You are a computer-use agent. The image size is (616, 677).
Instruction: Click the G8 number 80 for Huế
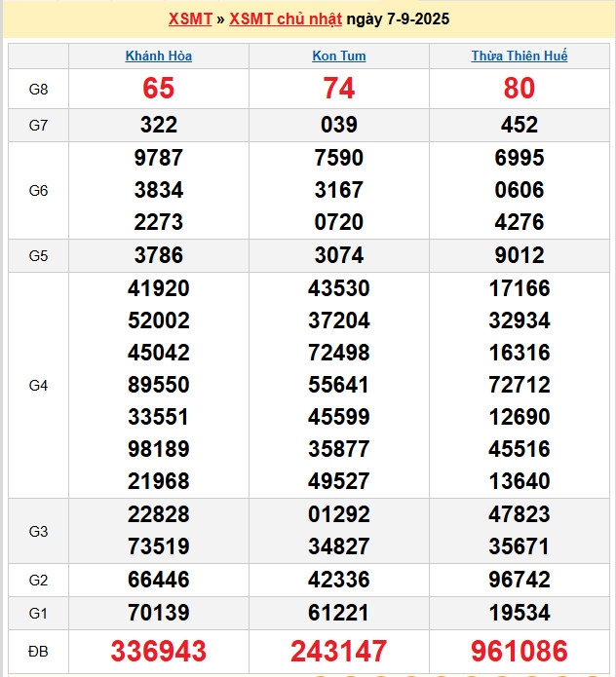(x=520, y=89)
